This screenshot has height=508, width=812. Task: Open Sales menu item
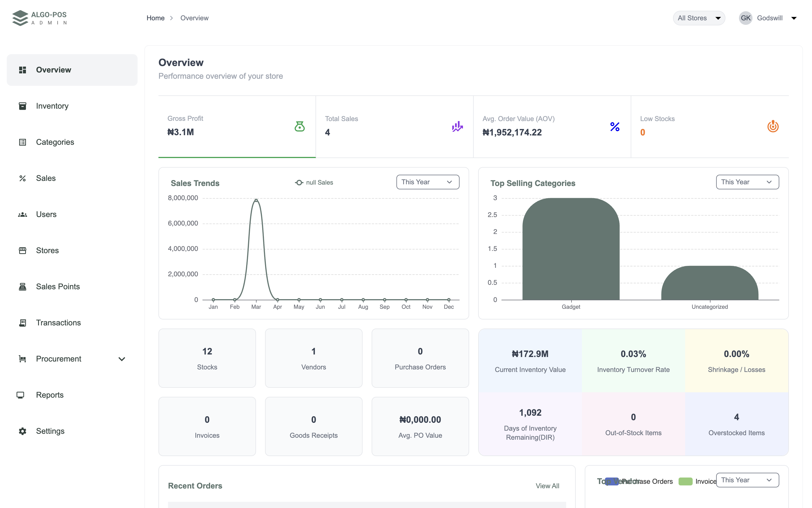point(72,178)
